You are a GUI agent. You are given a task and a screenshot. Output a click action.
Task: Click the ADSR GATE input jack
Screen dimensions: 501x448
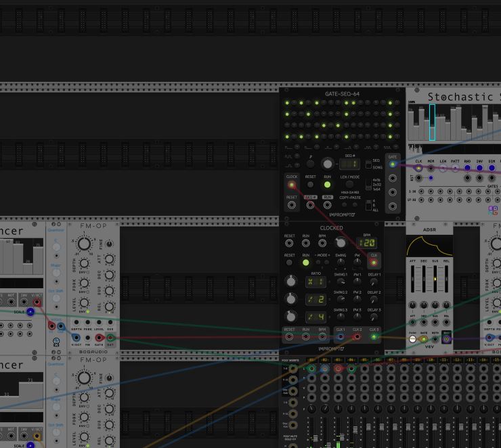[424, 339]
